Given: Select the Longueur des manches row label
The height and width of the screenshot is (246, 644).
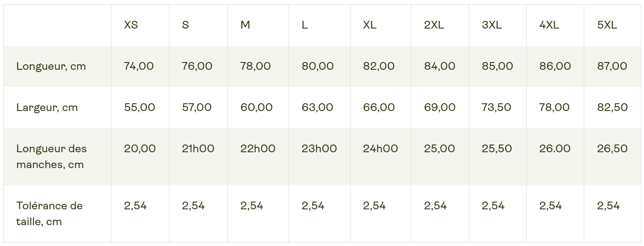Looking at the screenshot, I should click(51, 157).
